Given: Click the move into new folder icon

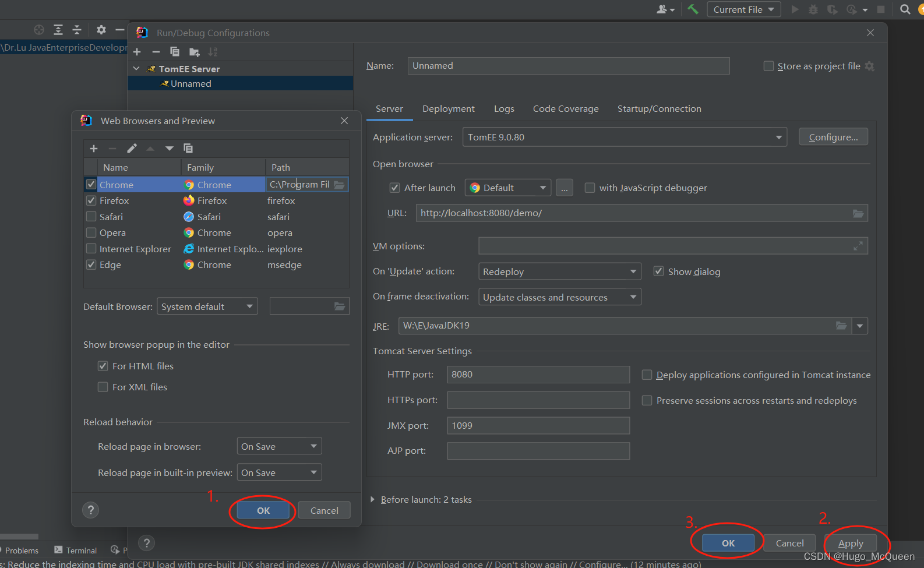Looking at the screenshot, I should (x=194, y=52).
